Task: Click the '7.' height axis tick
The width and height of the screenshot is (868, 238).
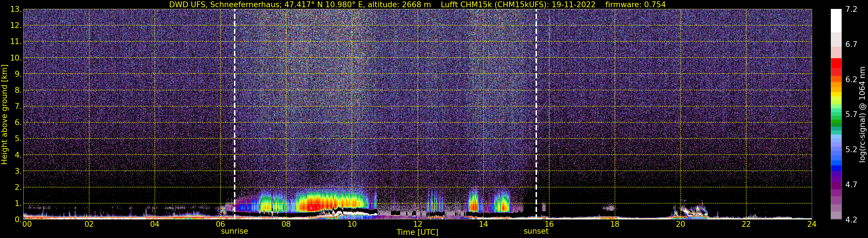Action: pos(18,106)
